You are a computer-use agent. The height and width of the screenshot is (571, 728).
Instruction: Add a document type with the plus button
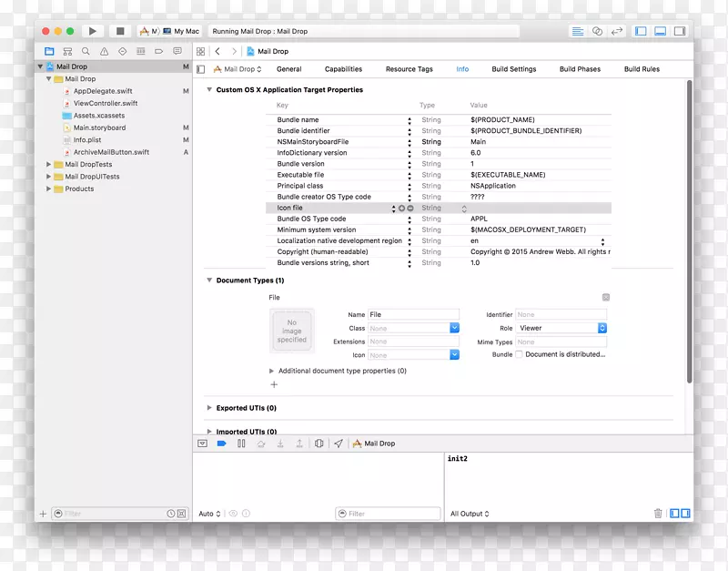[x=274, y=383]
